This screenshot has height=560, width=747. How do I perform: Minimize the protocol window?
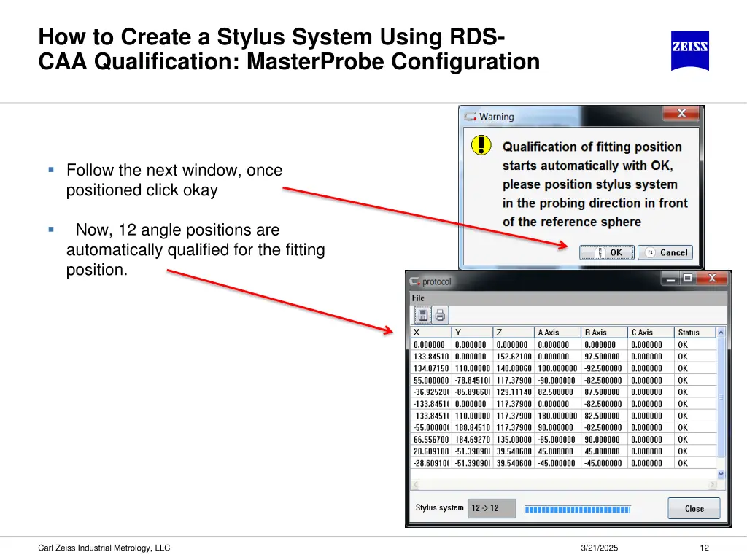click(670, 279)
